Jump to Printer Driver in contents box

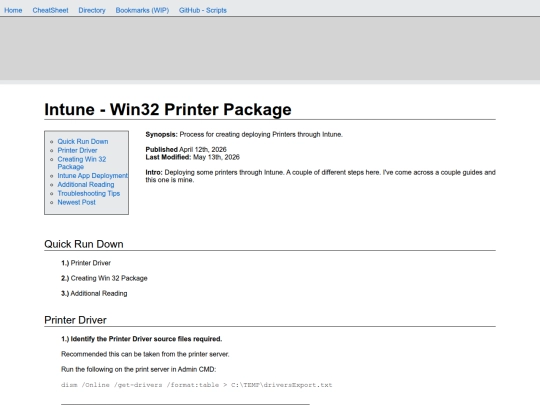pyautogui.click(x=77, y=150)
